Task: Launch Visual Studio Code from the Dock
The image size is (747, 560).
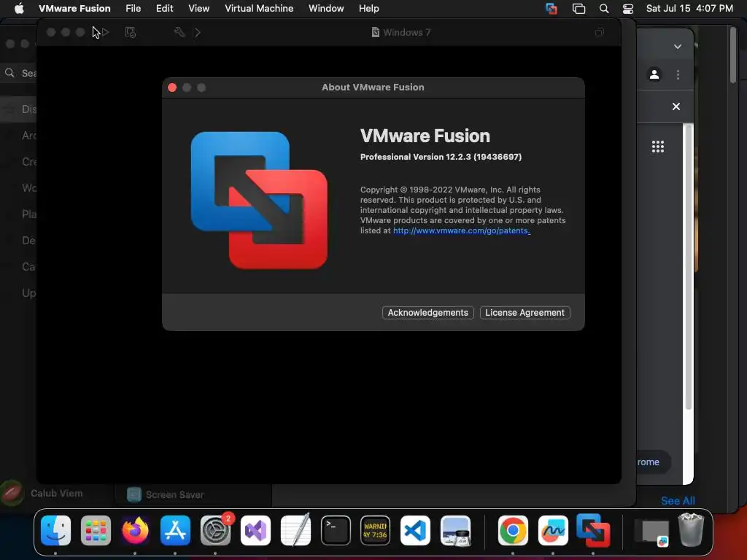Action: coord(415,531)
